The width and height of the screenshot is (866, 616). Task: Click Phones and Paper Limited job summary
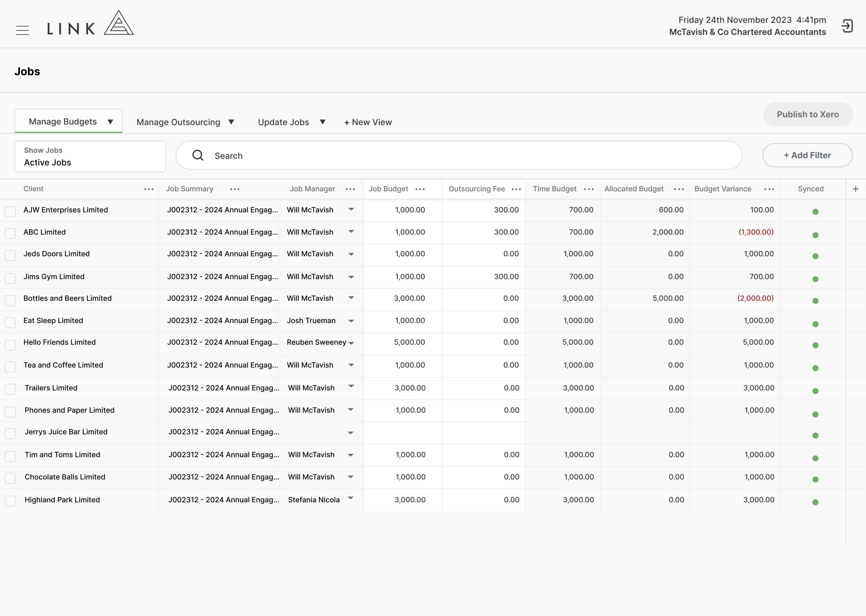click(224, 410)
